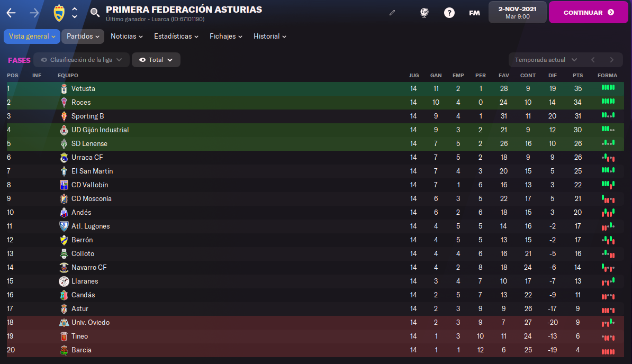Click the pencil edit icon
The image size is (632, 364).
tap(392, 13)
